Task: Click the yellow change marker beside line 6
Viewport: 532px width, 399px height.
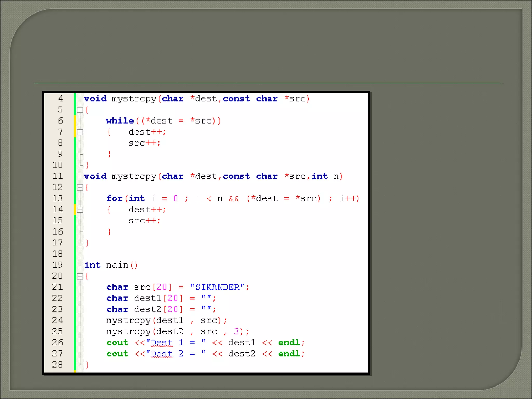Action: (x=75, y=121)
